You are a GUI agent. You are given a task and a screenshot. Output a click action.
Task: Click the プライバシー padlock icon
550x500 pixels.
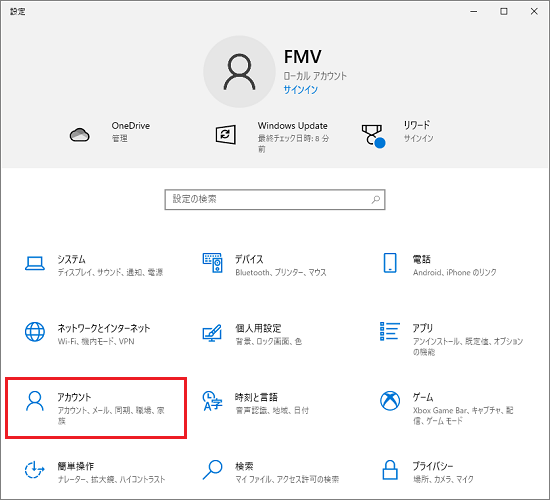coord(390,470)
